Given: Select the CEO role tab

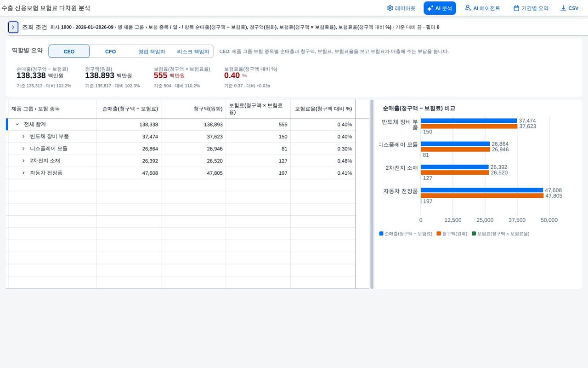Looking at the screenshot, I should pyautogui.click(x=69, y=52).
